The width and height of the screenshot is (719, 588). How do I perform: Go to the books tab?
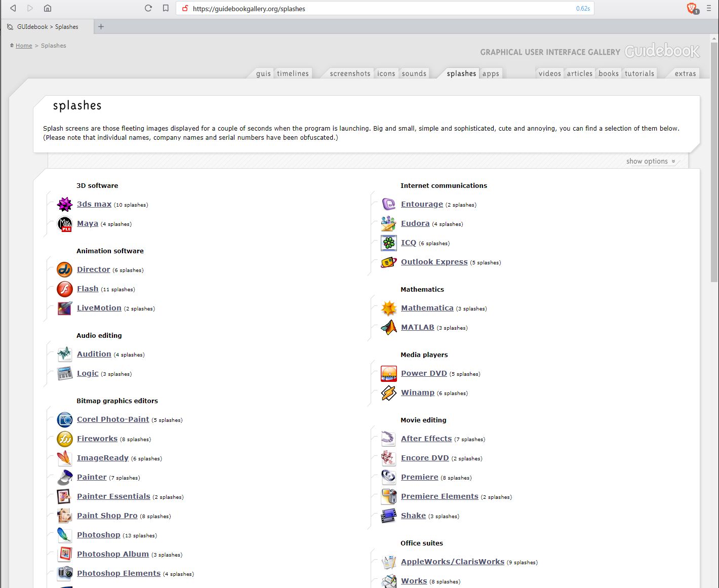click(609, 73)
